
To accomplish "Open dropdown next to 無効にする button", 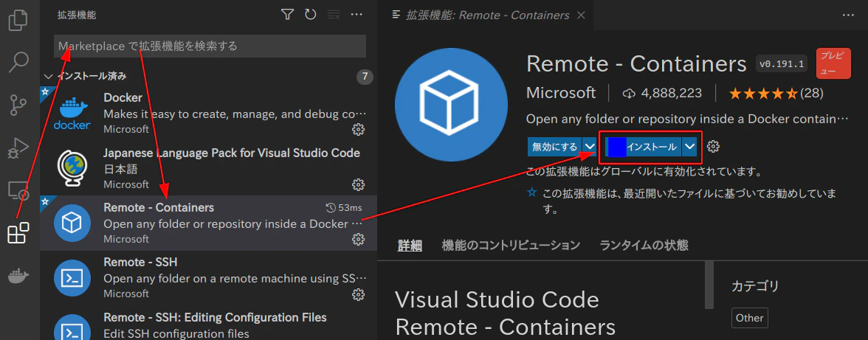I will tap(589, 147).
